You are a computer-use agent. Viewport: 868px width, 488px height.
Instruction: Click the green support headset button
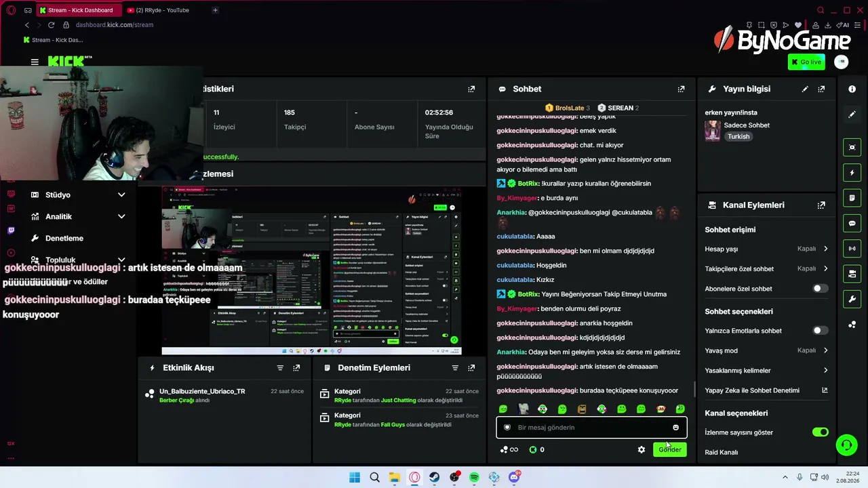846,445
